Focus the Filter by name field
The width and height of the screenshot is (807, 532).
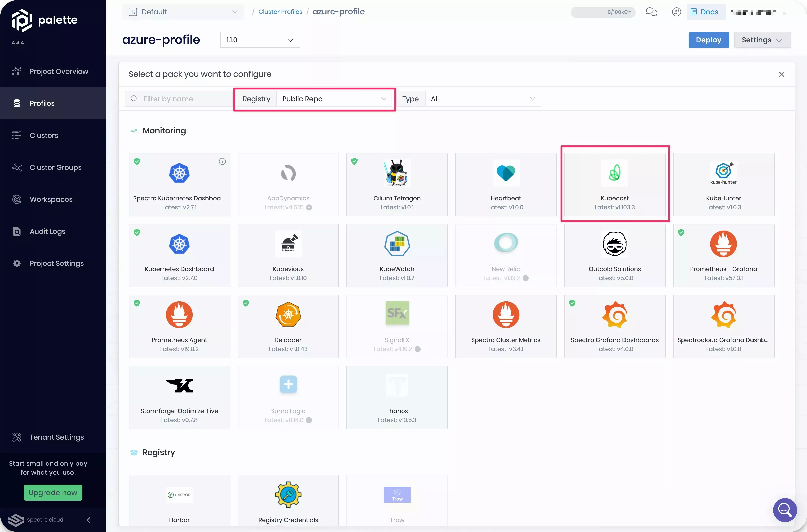pos(179,99)
